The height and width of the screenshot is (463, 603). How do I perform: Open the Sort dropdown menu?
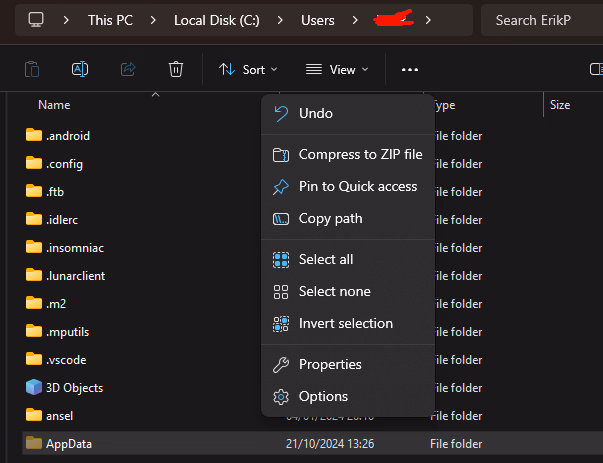(248, 69)
